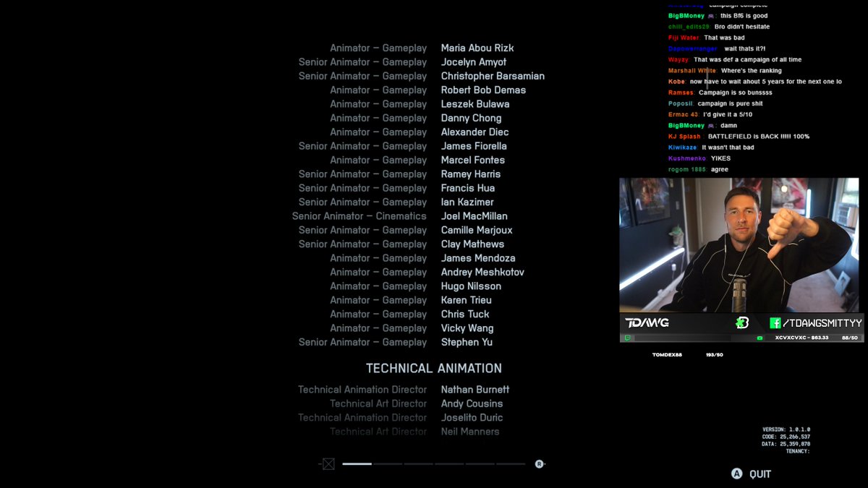Screen dimensions: 868x488
Task: Click credit name Joselito Duric
Action: 472,418
